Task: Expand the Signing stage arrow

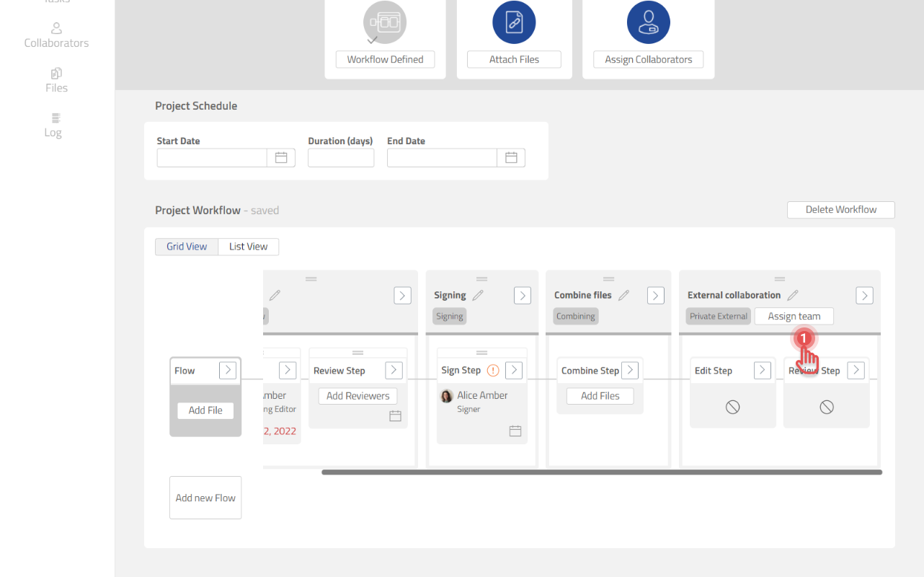Action: click(x=523, y=295)
